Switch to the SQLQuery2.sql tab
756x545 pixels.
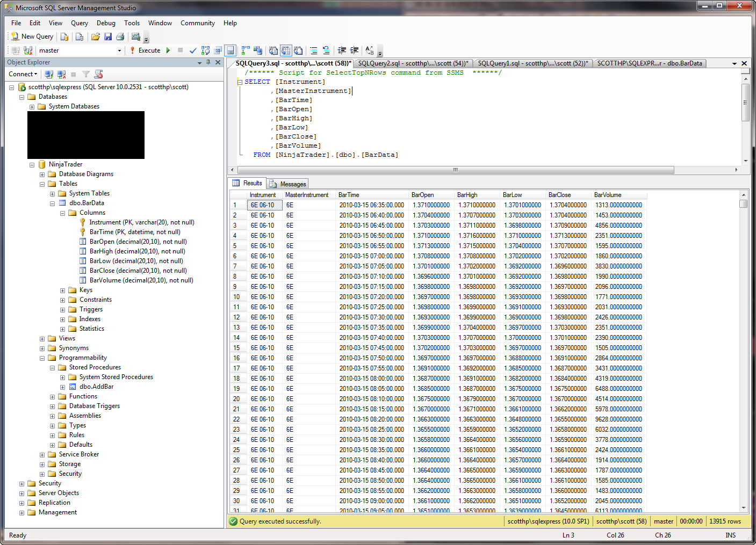pyautogui.click(x=413, y=63)
